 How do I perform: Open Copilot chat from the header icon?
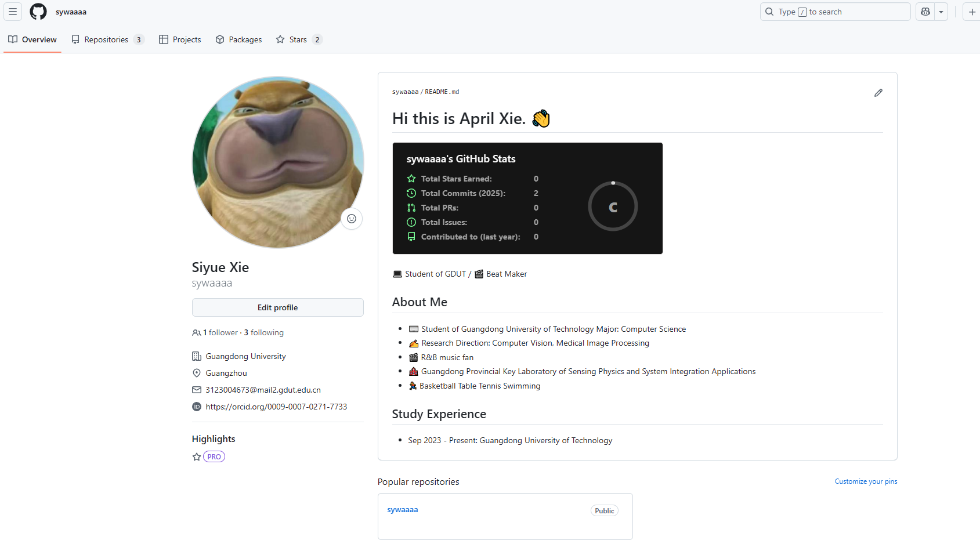[925, 12]
